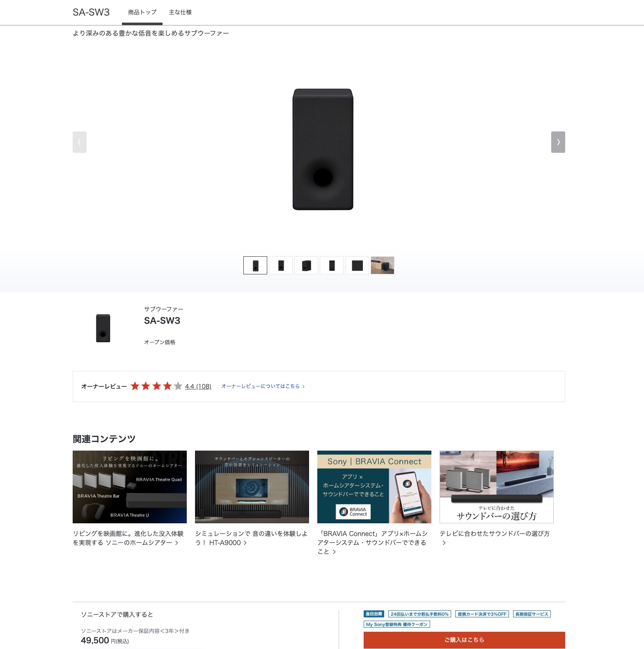
Task: Show next product image with right arrow
Action: (x=558, y=142)
